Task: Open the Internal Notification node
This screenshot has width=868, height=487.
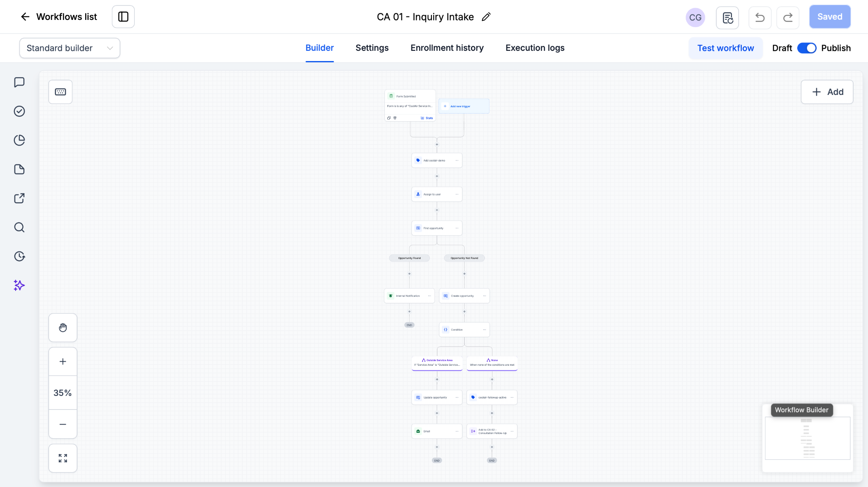Action: (x=409, y=296)
